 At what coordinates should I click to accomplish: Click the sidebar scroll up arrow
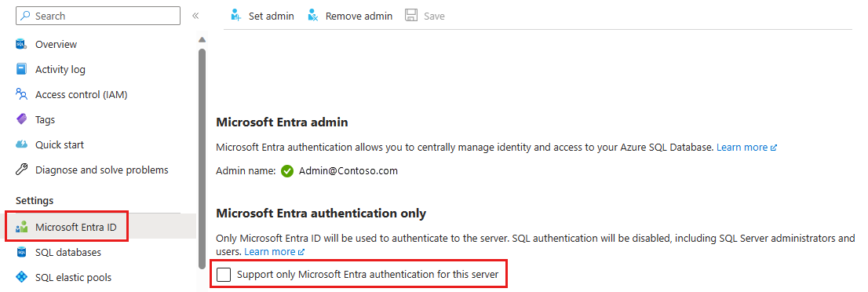pyautogui.click(x=202, y=39)
